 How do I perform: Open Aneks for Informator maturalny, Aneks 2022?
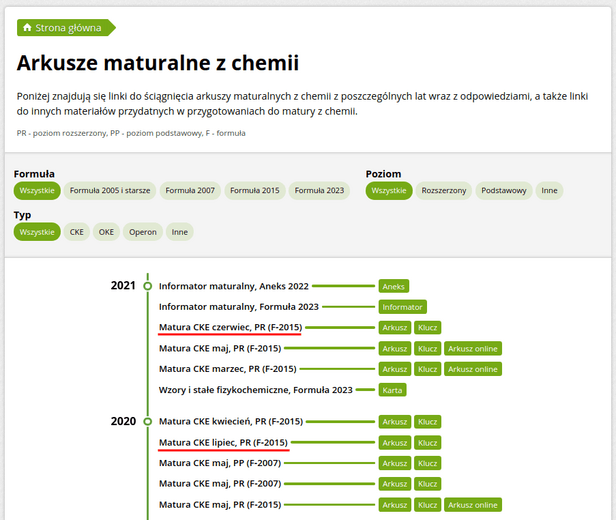tap(394, 286)
